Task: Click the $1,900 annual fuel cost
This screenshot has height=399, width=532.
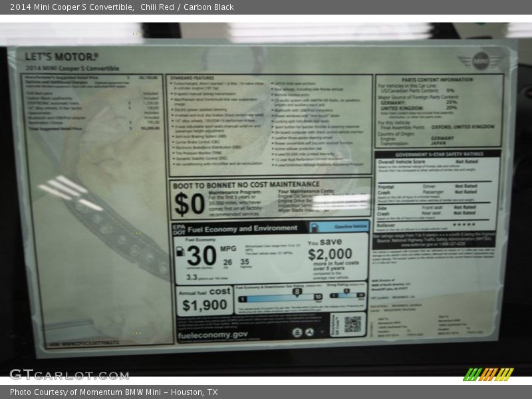Action: (205, 305)
